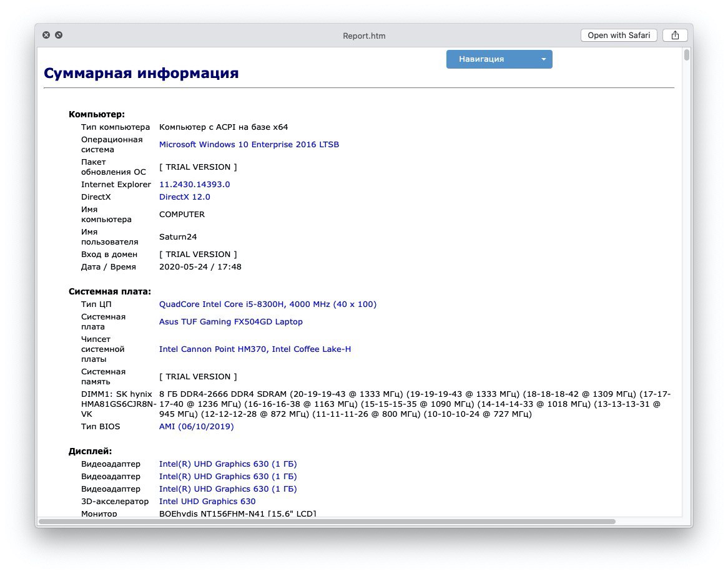Open the Навигация dropdown
The image size is (728, 574).
pos(499,59)
